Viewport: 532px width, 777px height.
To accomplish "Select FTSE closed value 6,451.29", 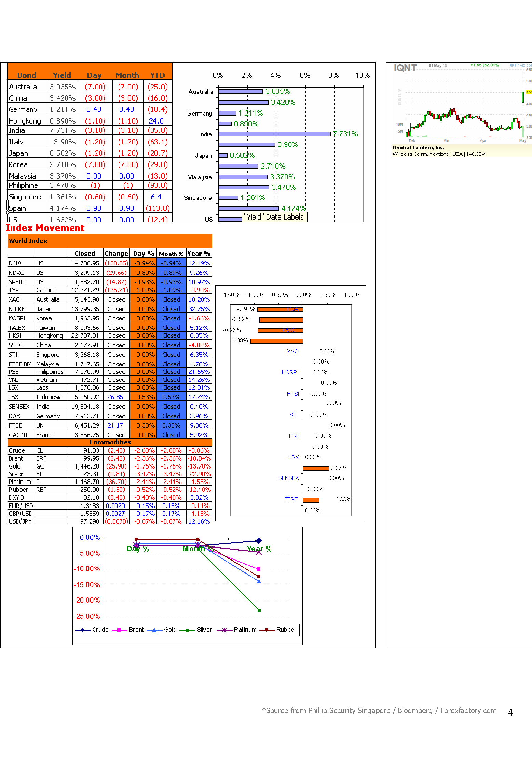I will point(87,426).
